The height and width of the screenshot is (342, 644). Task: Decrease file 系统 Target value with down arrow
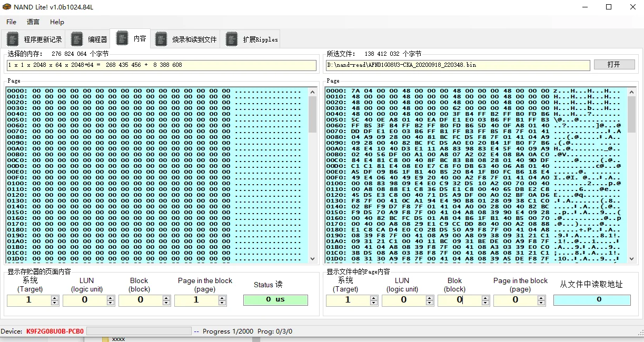(374, 303)
